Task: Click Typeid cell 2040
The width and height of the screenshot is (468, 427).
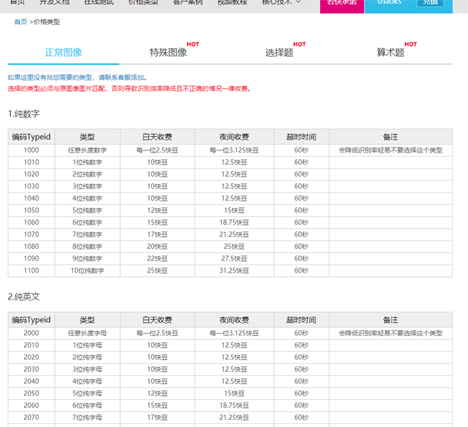Action: click(x=31, y=381)
